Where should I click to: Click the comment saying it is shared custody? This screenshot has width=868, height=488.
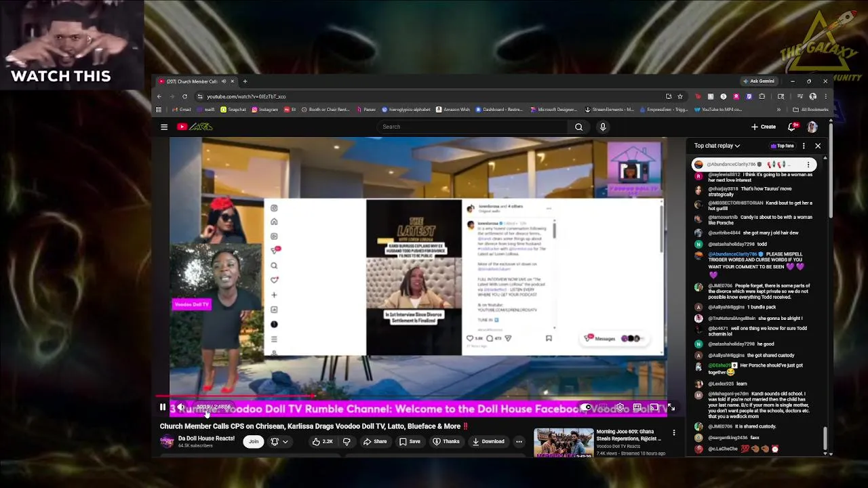743,426
